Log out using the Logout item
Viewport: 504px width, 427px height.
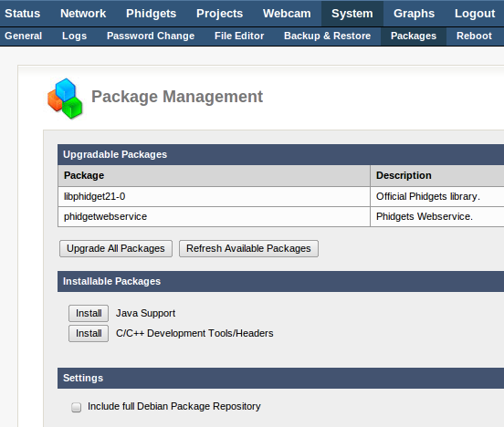475,14
